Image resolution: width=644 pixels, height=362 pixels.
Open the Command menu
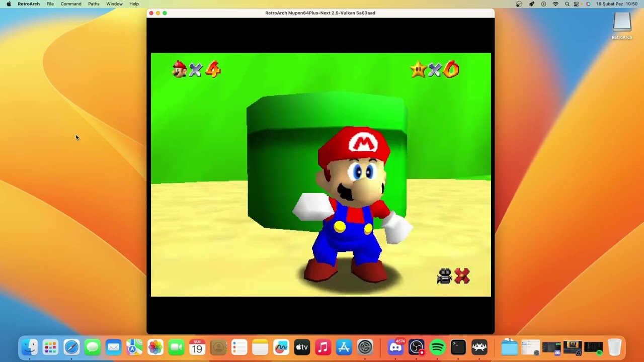tap(71, 4)
